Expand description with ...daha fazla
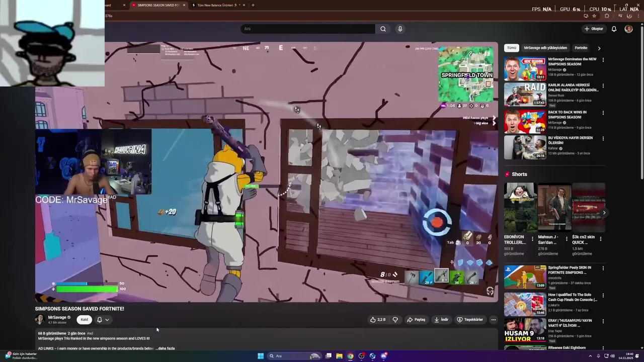The height and width of the screenshot is (362, 644). 165,348
